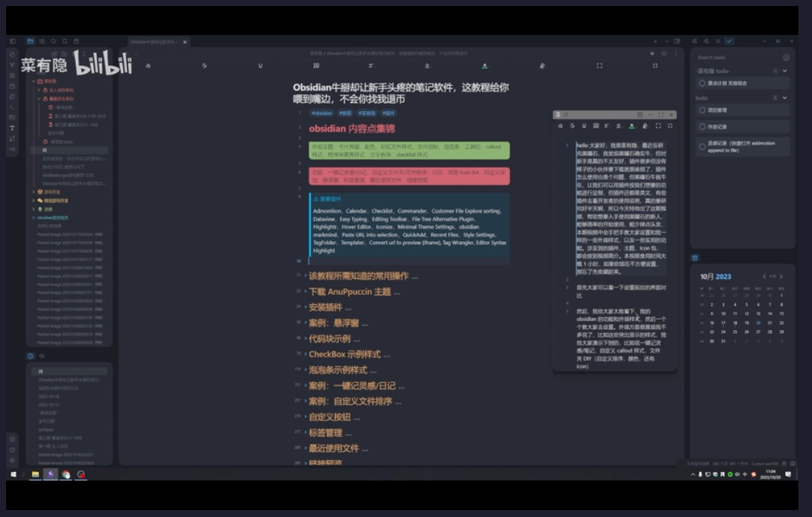Collapse the 菜有隐 todo group chevron

pyautogui.click(x=785, y=71)
